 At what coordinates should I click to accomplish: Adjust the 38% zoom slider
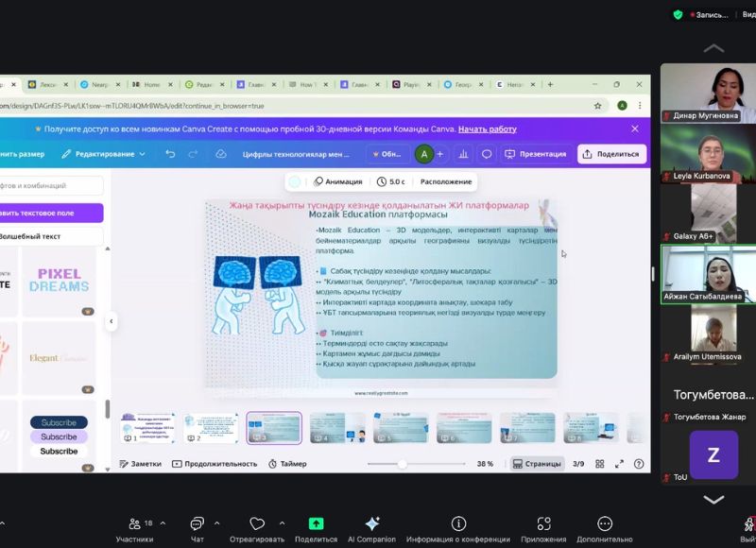[403, 464]
